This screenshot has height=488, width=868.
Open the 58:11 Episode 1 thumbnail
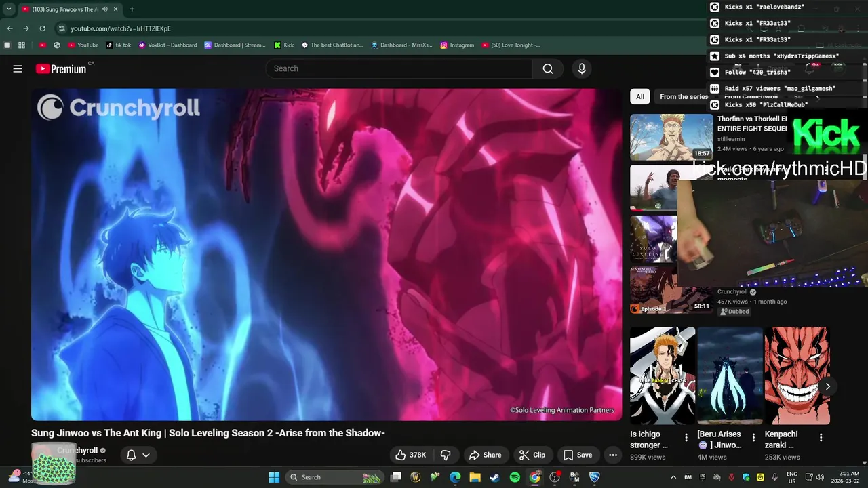click(671, 290)
